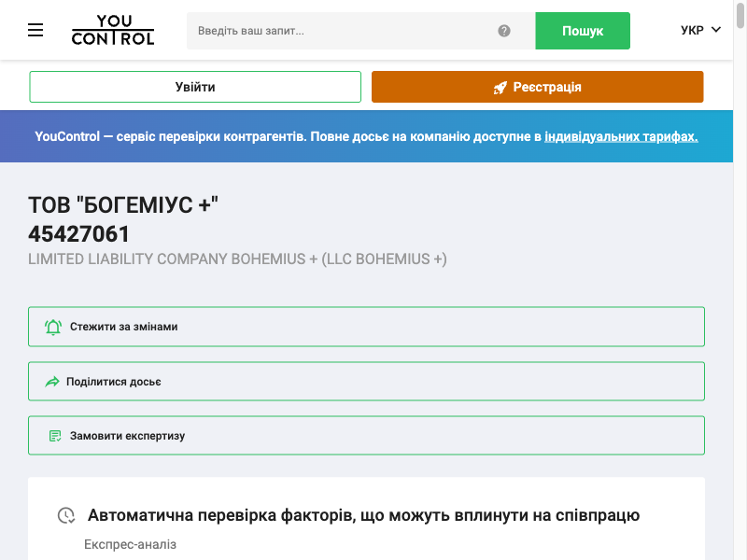Click the share arrow icon beside Поділитися досьє
The image size is (747, 560).
point(53,380)
